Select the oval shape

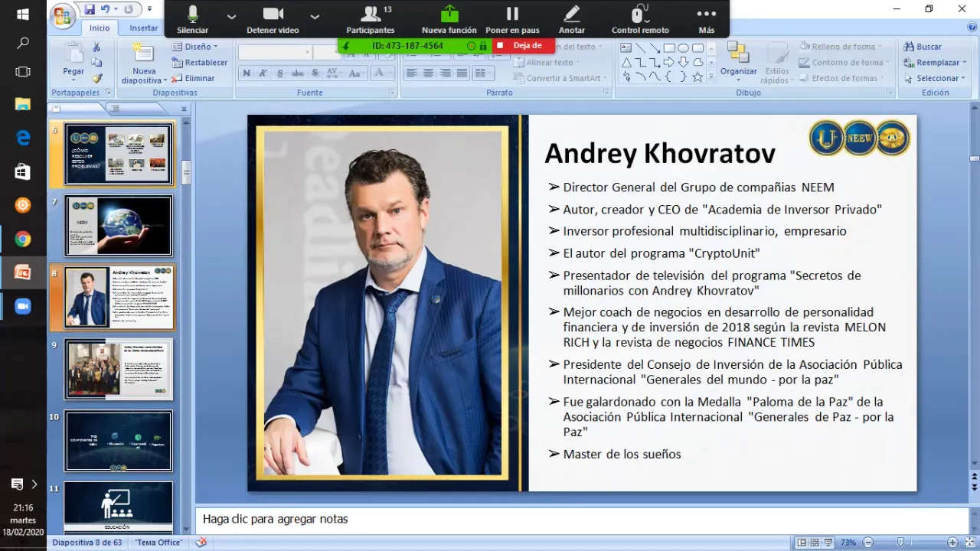[683, 47]
